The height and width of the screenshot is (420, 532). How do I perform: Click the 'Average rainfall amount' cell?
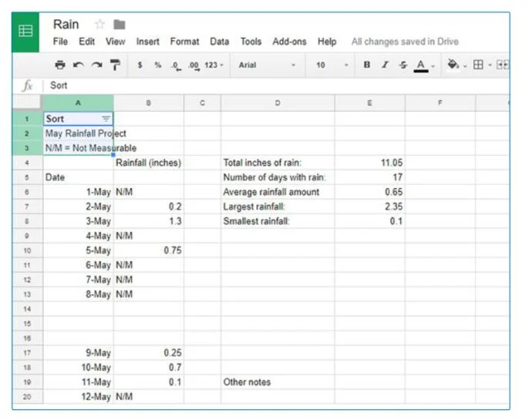pos(278,192)
